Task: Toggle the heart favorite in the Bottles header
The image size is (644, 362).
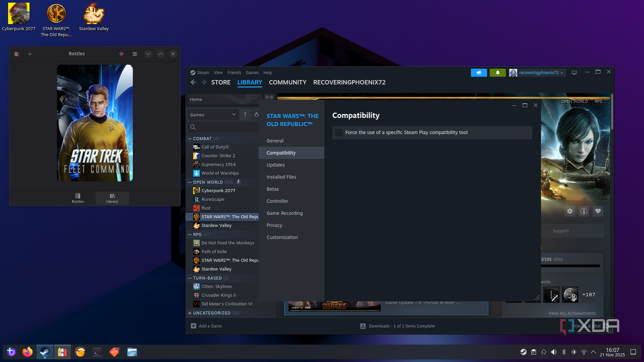Action: 121,54
